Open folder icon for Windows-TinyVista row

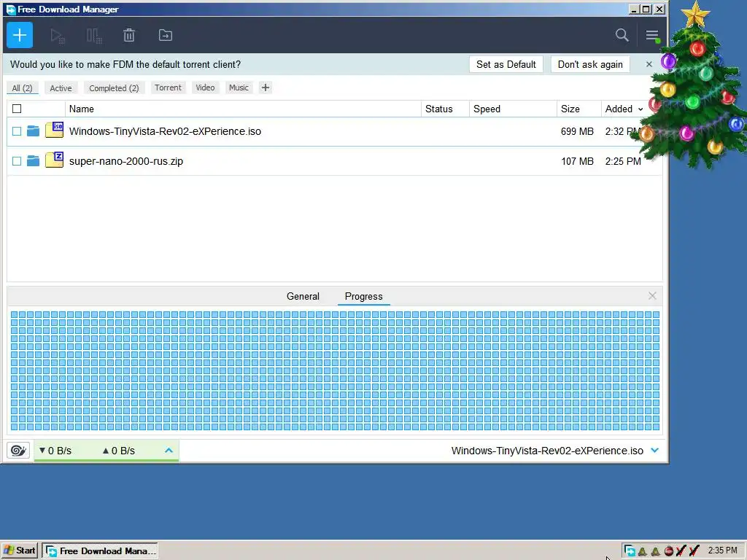(x=33, y=131)
